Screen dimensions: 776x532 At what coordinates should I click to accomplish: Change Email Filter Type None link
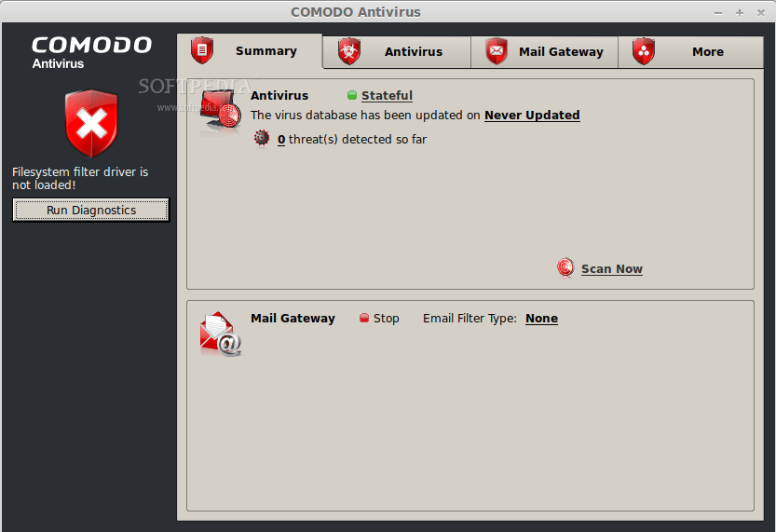point(541,319)
